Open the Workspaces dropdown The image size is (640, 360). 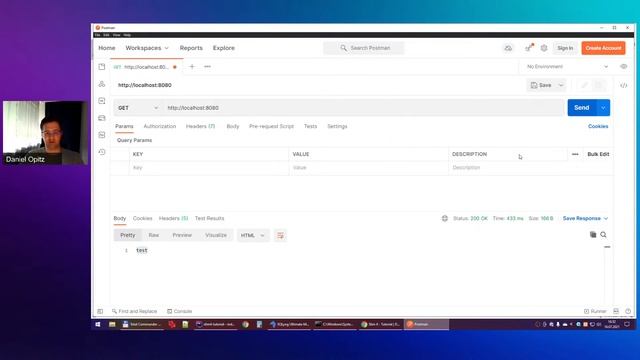(x=147, y=48)
